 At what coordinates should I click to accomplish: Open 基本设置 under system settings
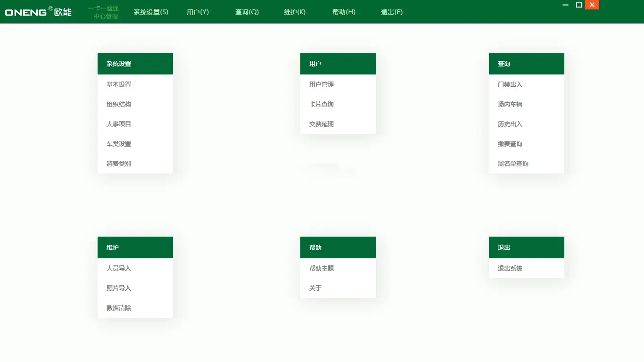coord(119,85)
